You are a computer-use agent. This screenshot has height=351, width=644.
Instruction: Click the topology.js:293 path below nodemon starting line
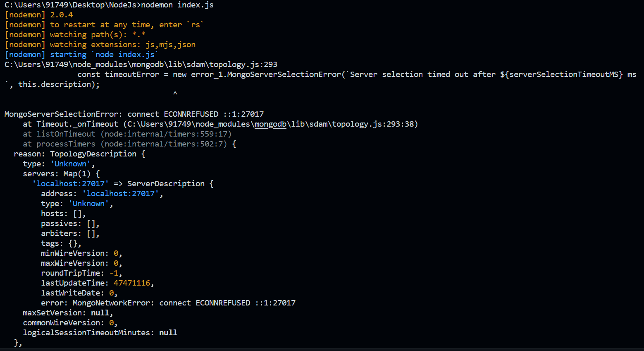click(243, 65)
